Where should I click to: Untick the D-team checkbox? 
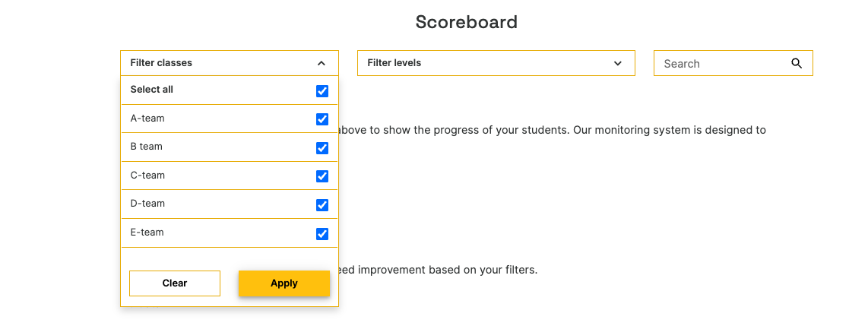[x=322, y=205]
